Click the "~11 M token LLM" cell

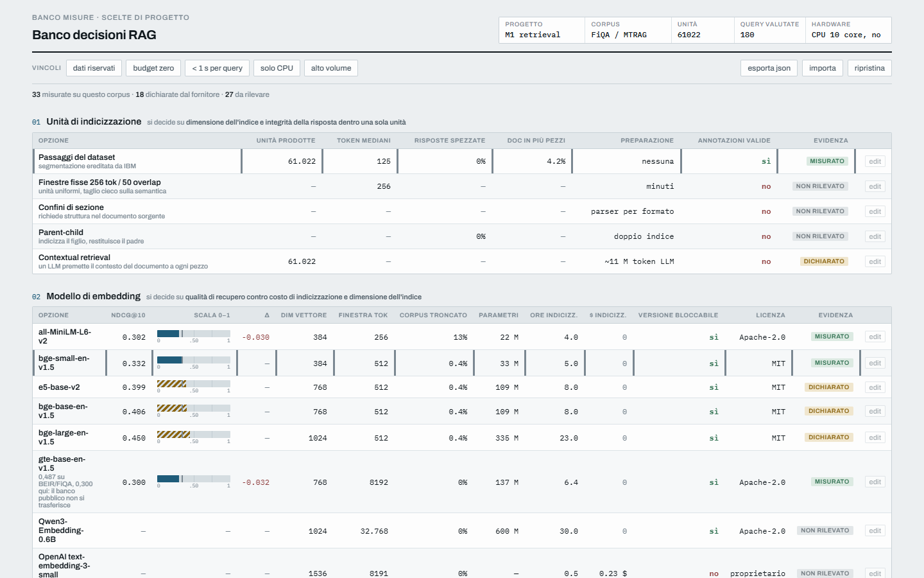[639, 261]
